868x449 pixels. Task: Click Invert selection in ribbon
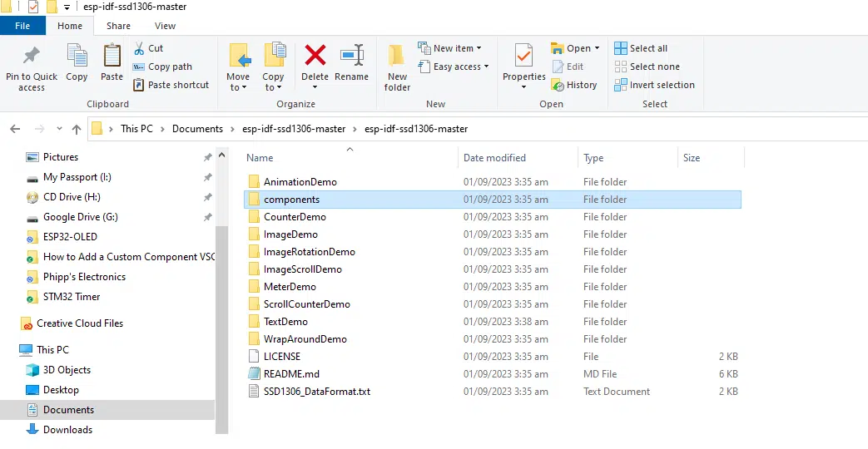(x=654, y=85)
